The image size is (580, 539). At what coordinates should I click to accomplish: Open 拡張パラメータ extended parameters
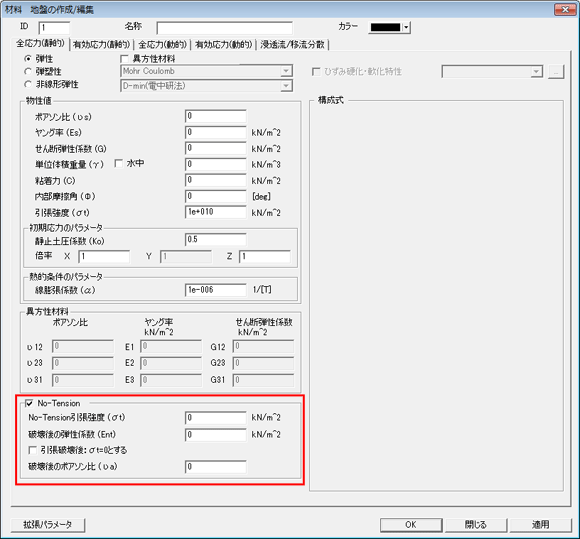[48, 525]
